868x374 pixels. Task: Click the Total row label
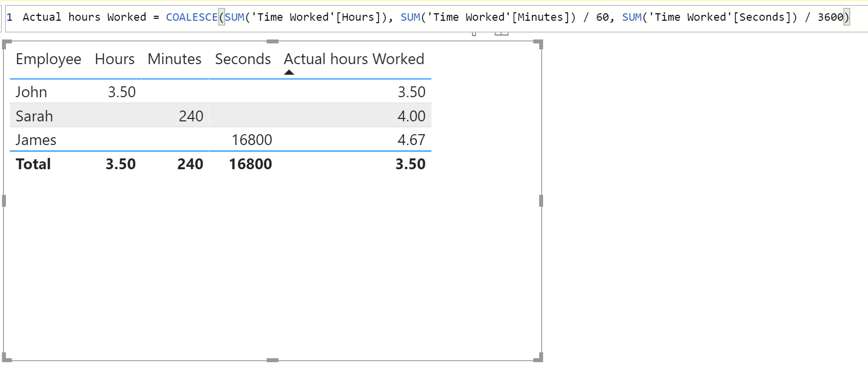(x=33, y=164)
